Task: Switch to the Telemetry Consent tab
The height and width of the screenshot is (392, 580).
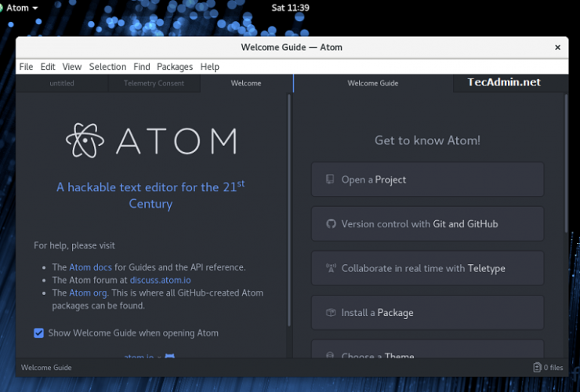Action: pos(154,83)
